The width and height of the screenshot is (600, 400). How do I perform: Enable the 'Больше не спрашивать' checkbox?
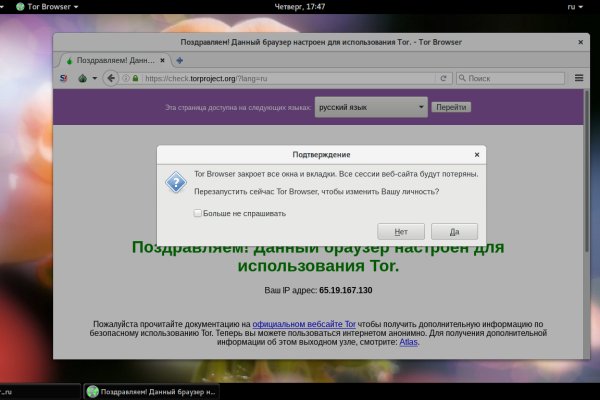coord(197,213)
